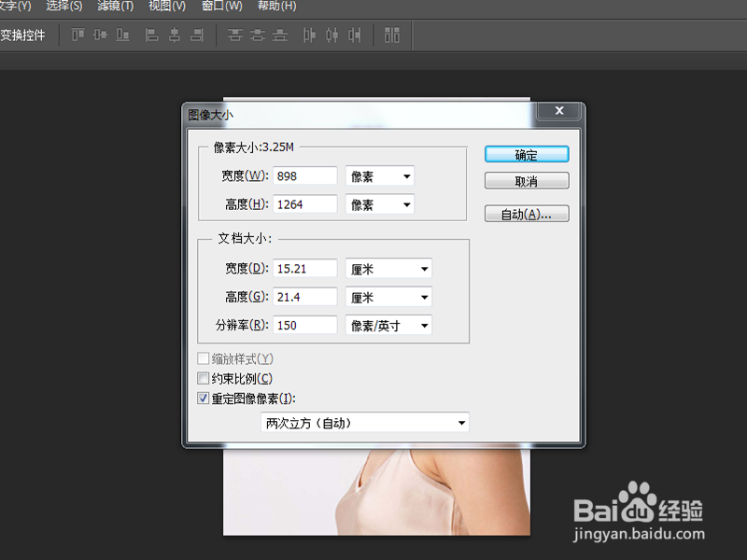
Task: Open the 像素/英寸 resolution unit dropdown
Action: click(388, 325)
